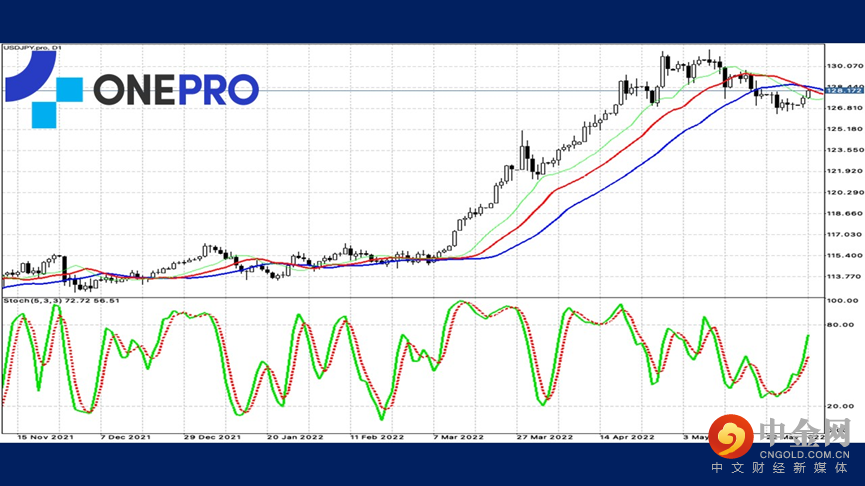This screenshot has height=486, width=865.
Task: Click the current price tag 128.172
Action: tap(844, 90)
